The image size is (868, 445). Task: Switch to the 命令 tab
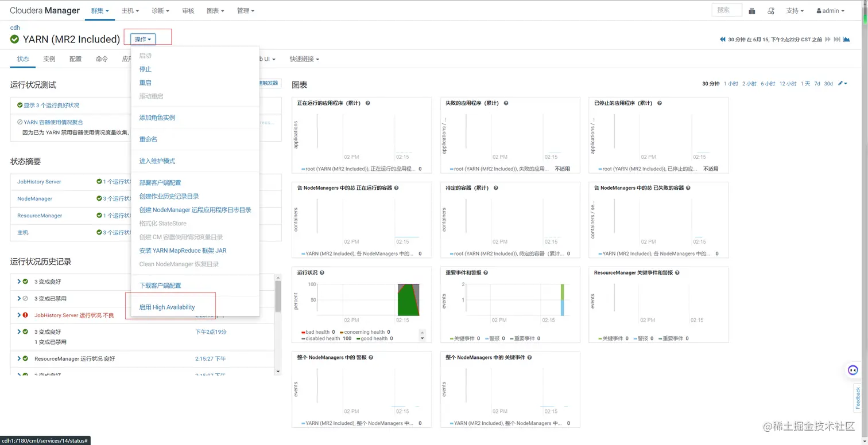(102, 59)
